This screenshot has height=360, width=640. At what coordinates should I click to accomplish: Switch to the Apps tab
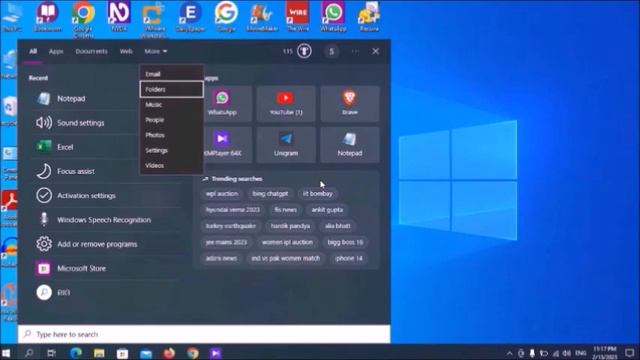(56, 51)
